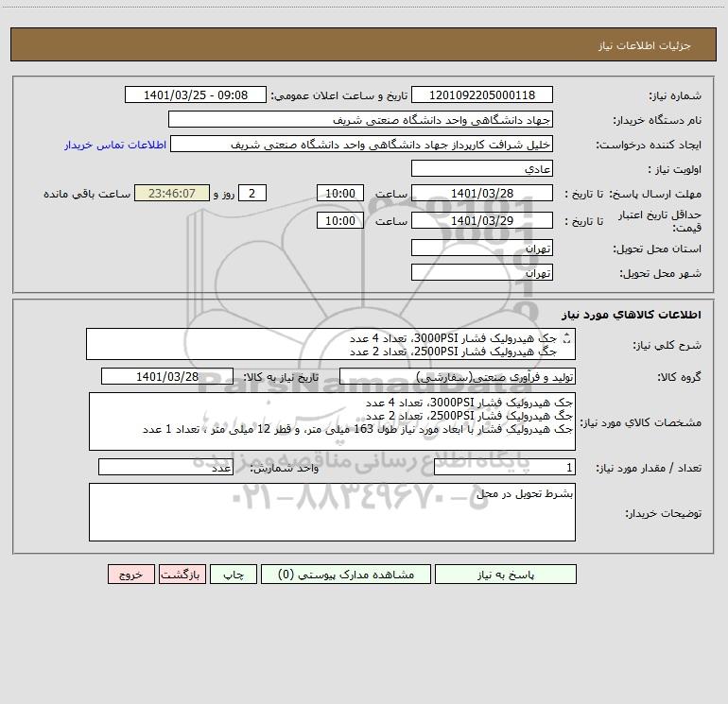Click the ایجاد کننده درخواست field

pos(362,144)
